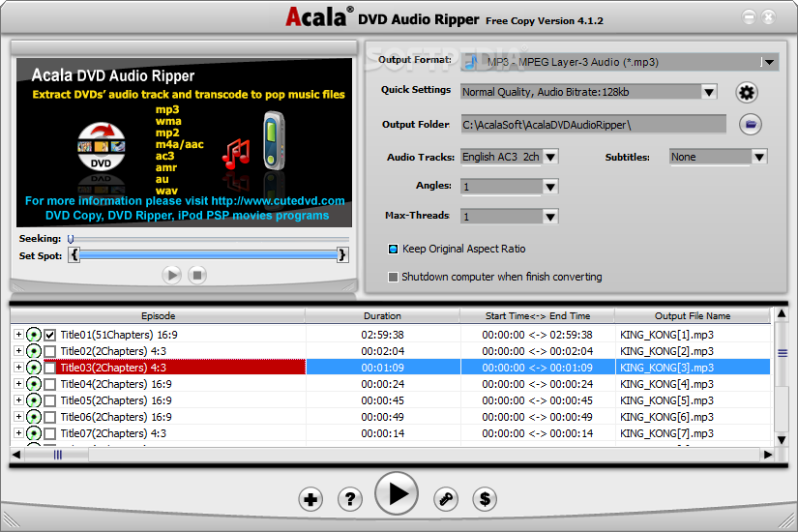Open the Max-Threads dropdown

click(550, 217)
